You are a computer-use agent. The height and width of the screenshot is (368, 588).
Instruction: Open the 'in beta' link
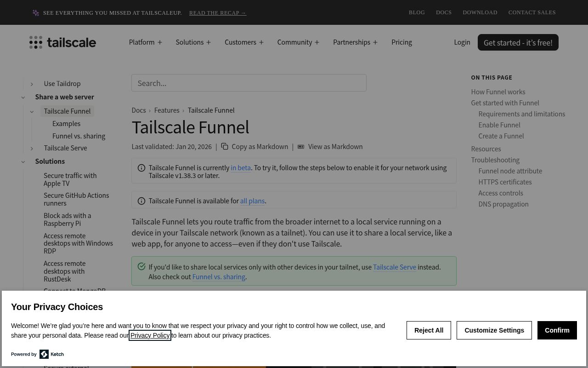[x=241, y=168]
